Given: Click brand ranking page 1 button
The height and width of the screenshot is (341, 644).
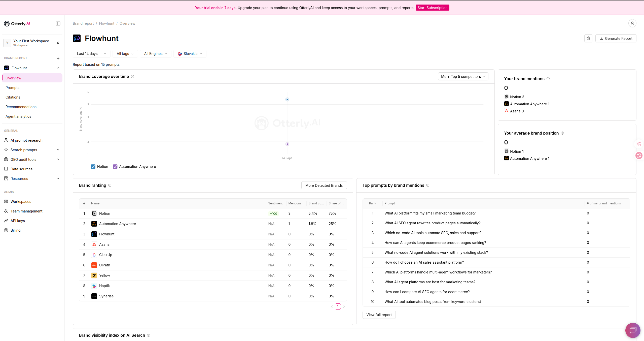Looking at the screenshot, I should click(x=338, y=306).
